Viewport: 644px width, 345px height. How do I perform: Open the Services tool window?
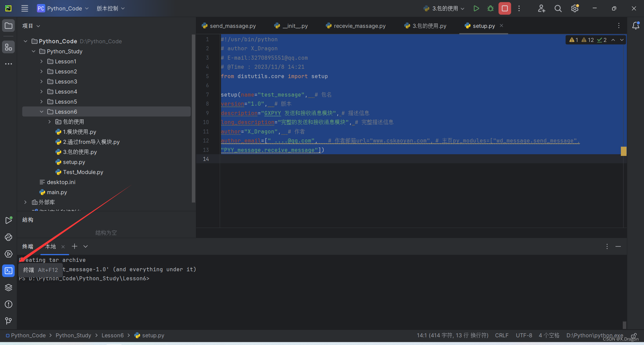pos(8,254)
